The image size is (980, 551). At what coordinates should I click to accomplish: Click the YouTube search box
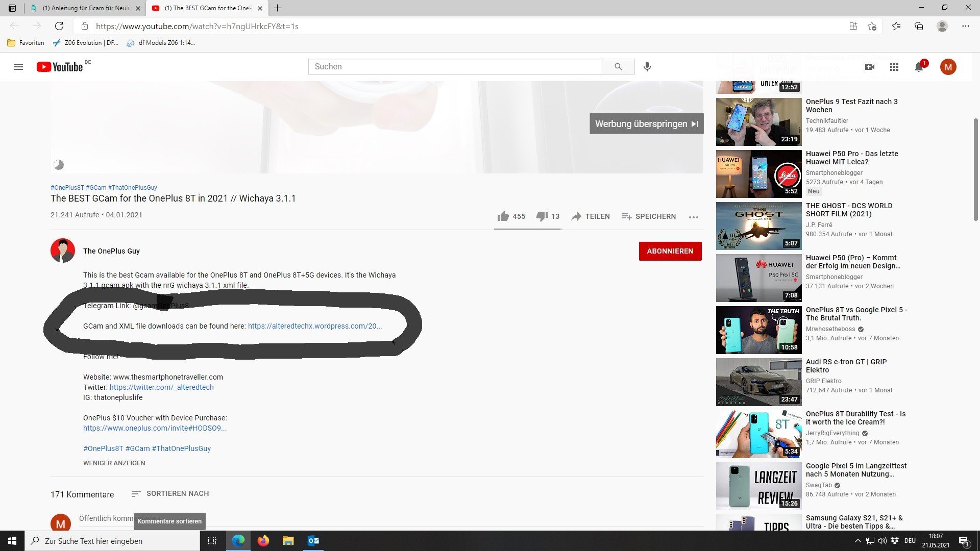click(455, 67)
